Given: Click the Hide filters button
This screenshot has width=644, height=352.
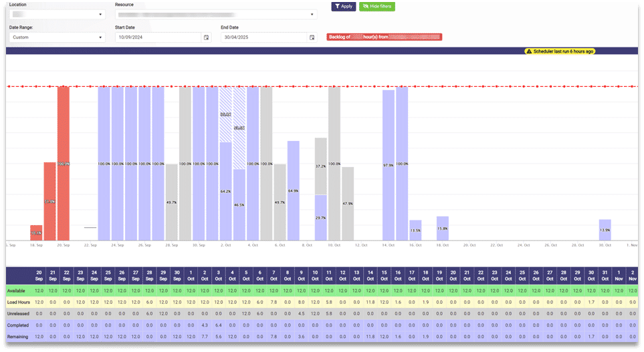Looking at the screenshot, I should [x=377, y=6].
